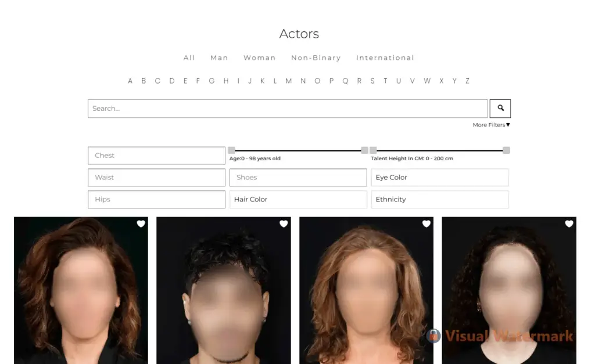Select the Man category tab
Image resolution: width=595 pixels, height=364 pixels.
tap(219, 57)
